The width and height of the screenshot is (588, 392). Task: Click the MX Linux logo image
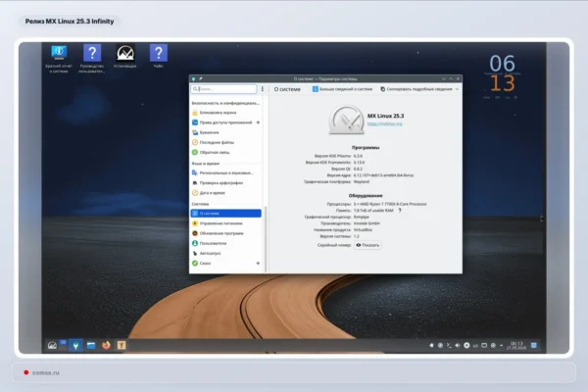(x=346, y=120)
